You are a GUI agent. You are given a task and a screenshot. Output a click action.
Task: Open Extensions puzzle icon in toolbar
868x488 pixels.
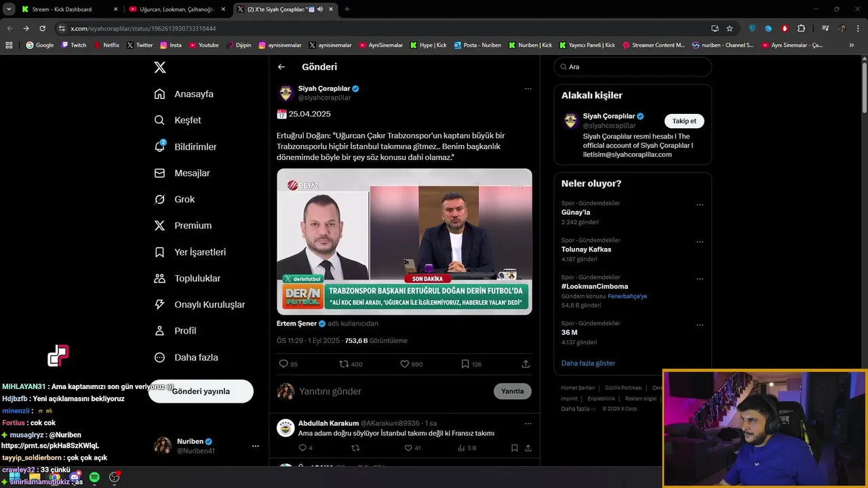tap(801, 28)
